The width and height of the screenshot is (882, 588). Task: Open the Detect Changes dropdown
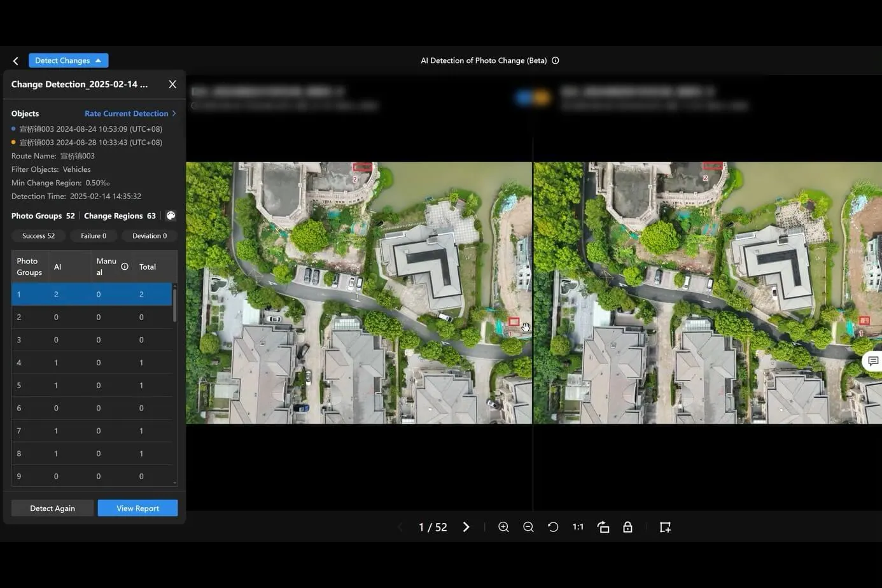click(x=68, y=60)
